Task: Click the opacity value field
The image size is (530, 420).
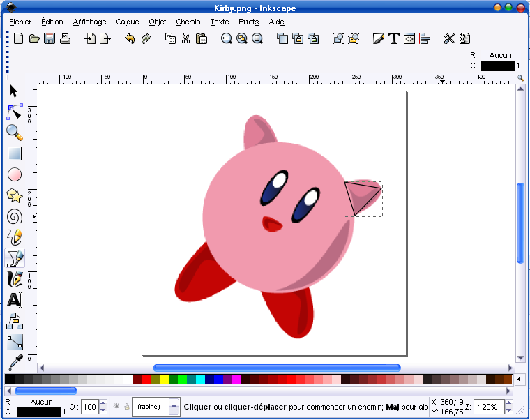Action: [x=90, y=407]
